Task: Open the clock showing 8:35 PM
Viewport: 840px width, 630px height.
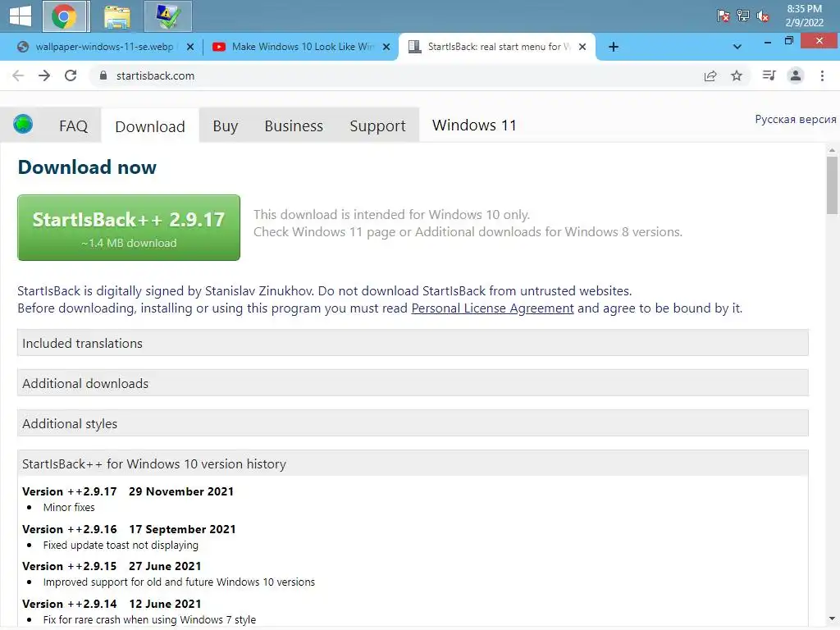Action: pos(804,16)
